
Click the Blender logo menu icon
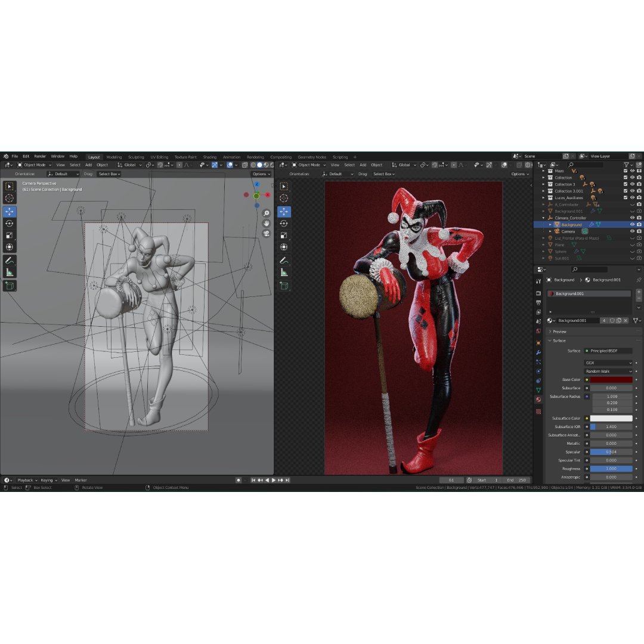(6, 156)
